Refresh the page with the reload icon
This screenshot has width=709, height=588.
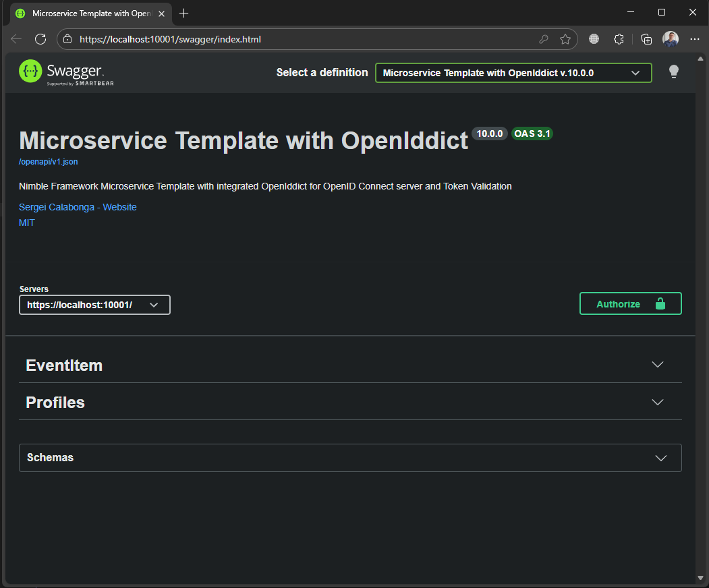pyautogui.click(x=40, y=39)
